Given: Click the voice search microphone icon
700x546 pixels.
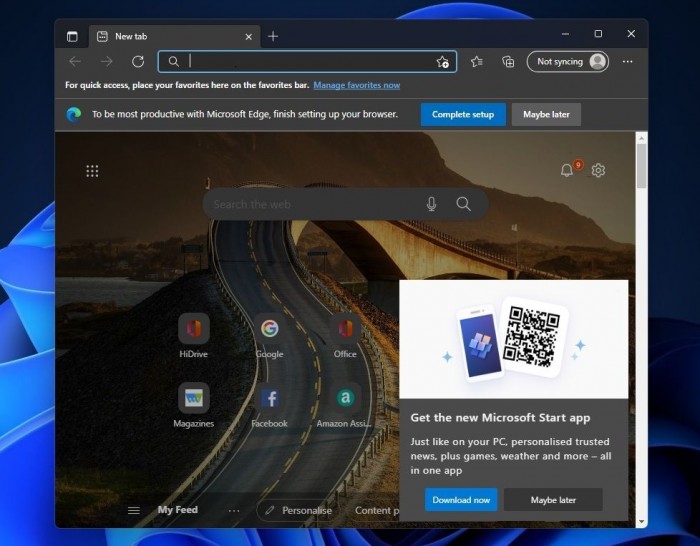Looking at the screenshot, I should [x=431, y=204].
